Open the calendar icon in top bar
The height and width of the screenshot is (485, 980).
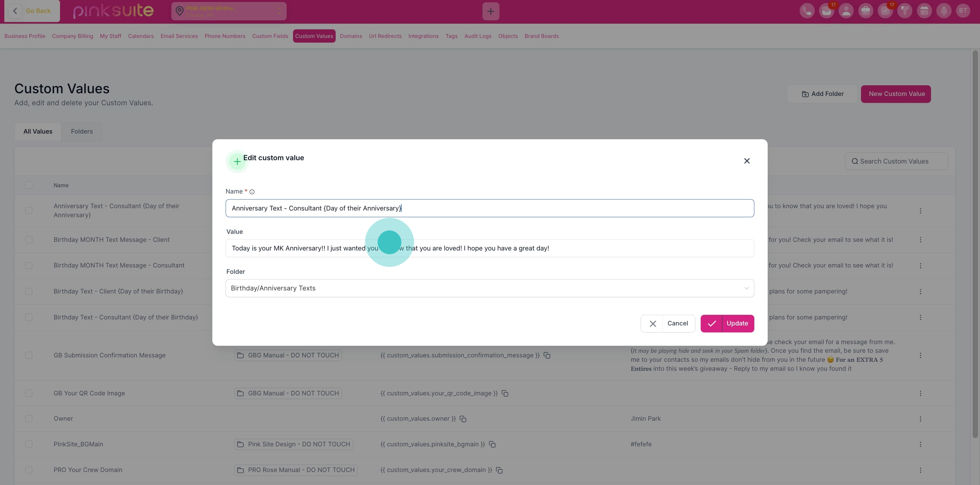(924, 11)
